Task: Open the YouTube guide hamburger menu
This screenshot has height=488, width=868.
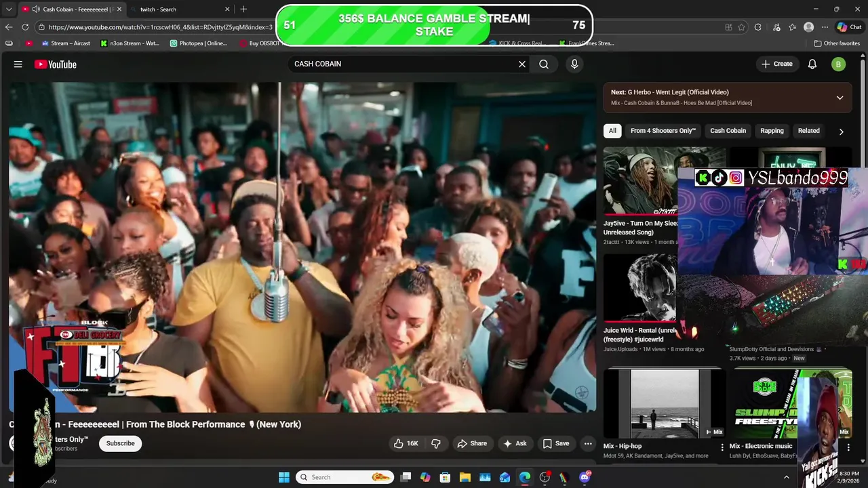Action: (x=18, y=64)
